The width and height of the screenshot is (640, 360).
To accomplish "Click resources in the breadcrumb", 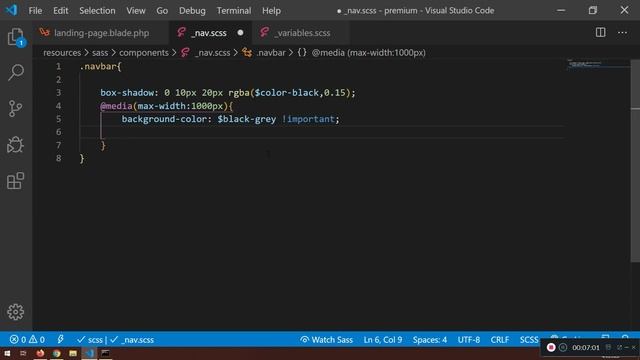I will (x=62, y=53).
